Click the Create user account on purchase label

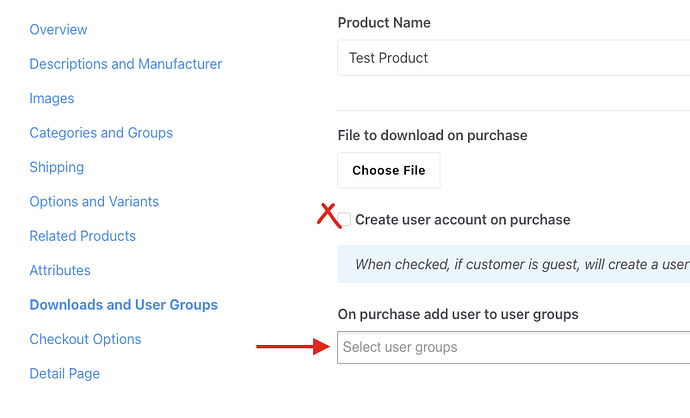(462, 220)
